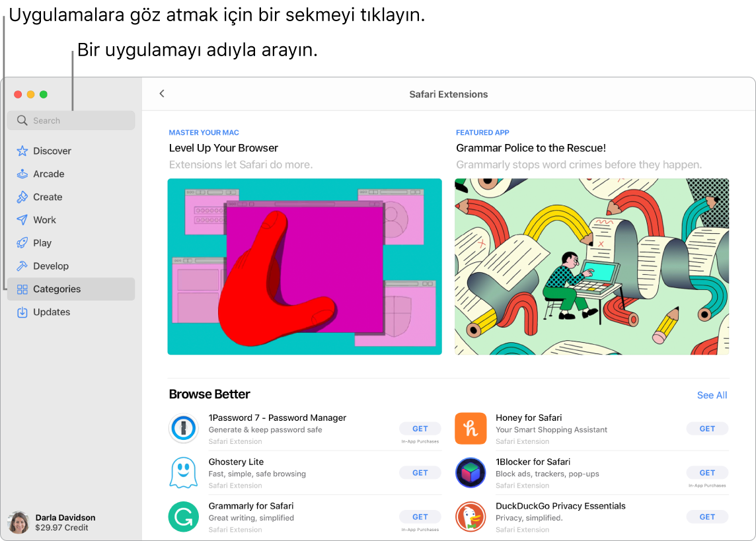Click the Play rocket icon
The width and height of the screenshot is (756, 541).
tap(22, 243)
